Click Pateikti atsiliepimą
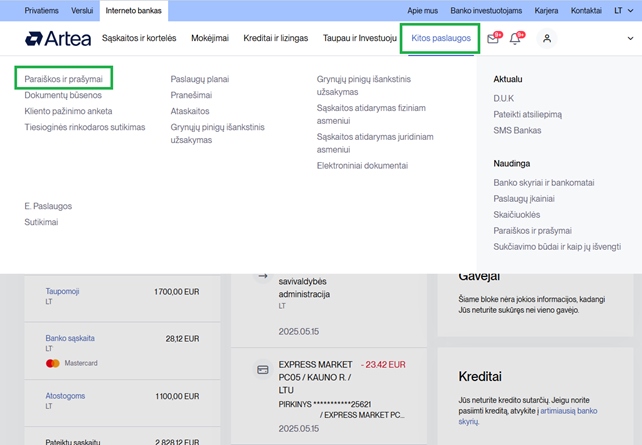This screenshot has width=642, height=445. (527, 114)
